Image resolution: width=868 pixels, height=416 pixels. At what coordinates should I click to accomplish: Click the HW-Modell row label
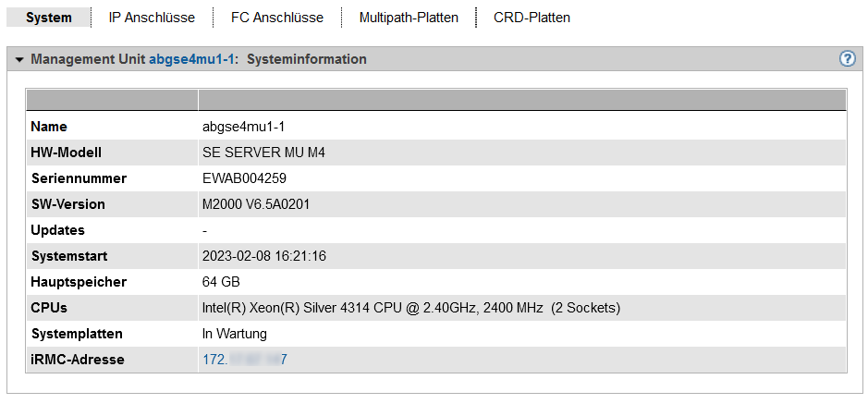tap(66, 153)
